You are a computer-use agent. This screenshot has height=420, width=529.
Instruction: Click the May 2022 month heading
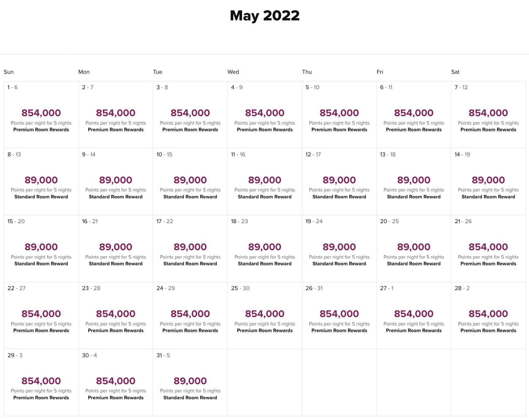point(264,16)
